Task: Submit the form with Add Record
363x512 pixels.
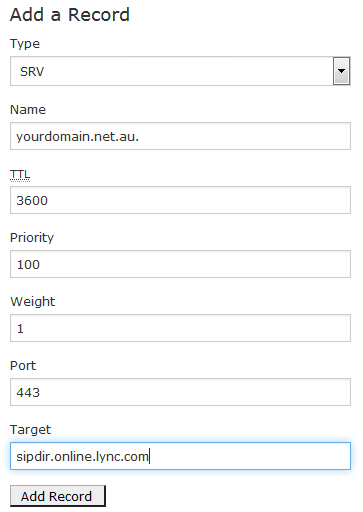Action: (x=58, y=496)
